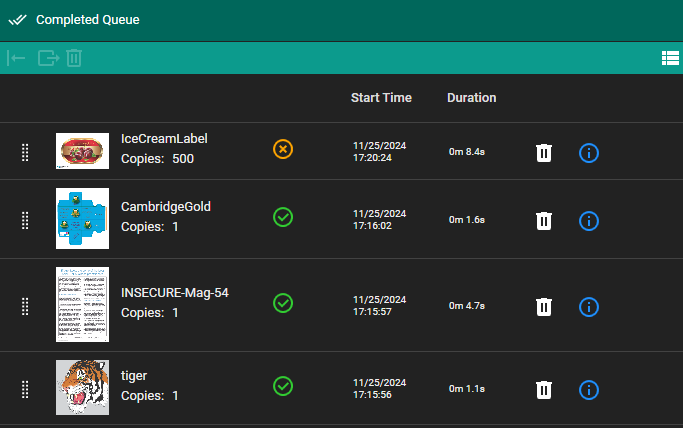Image resolution: width=683 pixels, height=428 pixels.
Task: Click the drag handle of the IceCreamLabel row
Action: pyautogui.click(x=25, y=152)
